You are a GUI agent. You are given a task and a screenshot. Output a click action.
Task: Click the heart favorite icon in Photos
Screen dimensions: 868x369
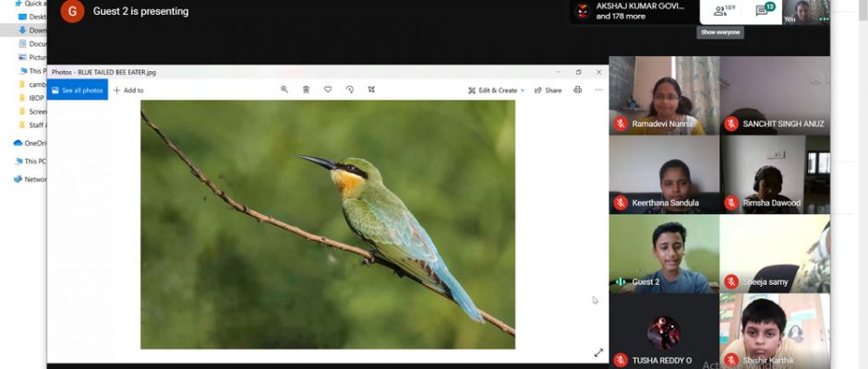[328, 89]
